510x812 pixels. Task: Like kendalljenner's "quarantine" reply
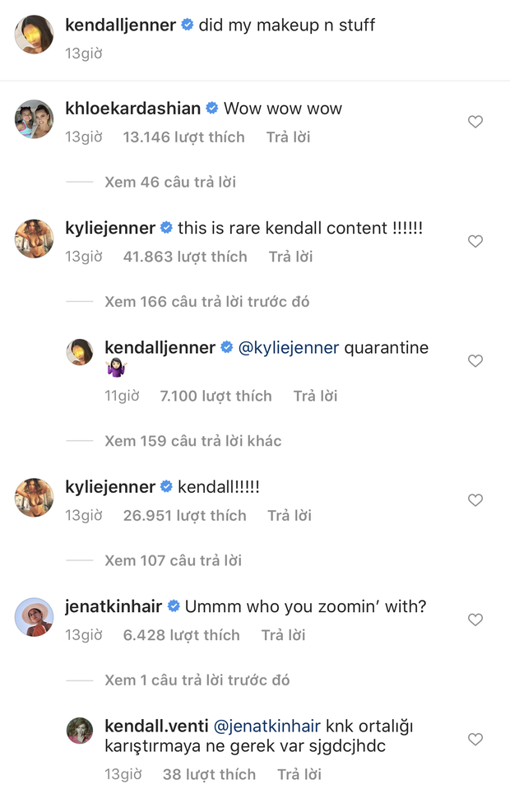coord(475,361)
